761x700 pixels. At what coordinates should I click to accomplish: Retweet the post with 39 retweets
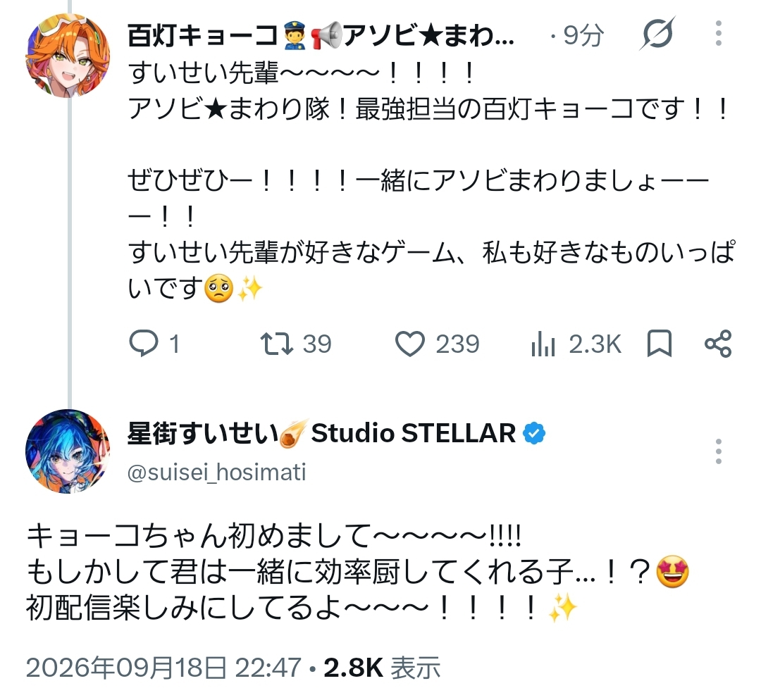(x=277, y=344)
